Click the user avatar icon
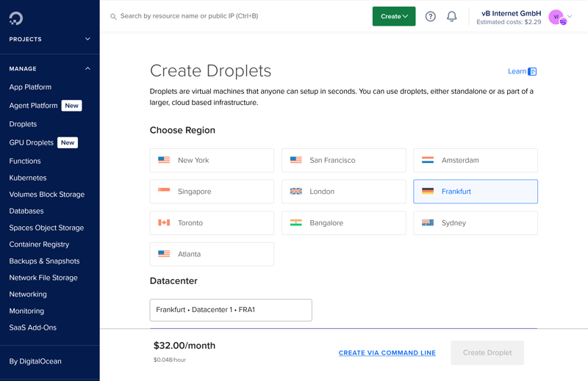 (556, 17)
